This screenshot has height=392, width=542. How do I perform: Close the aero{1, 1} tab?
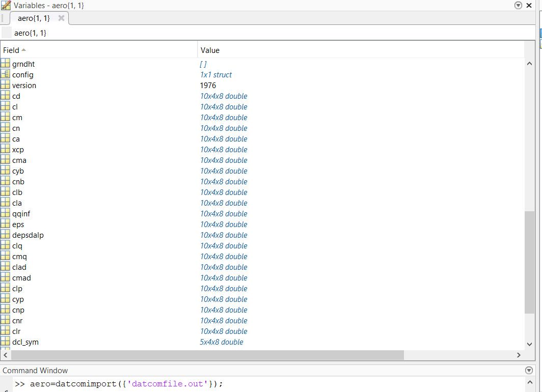pyautogui.click(x=61, y=18)
